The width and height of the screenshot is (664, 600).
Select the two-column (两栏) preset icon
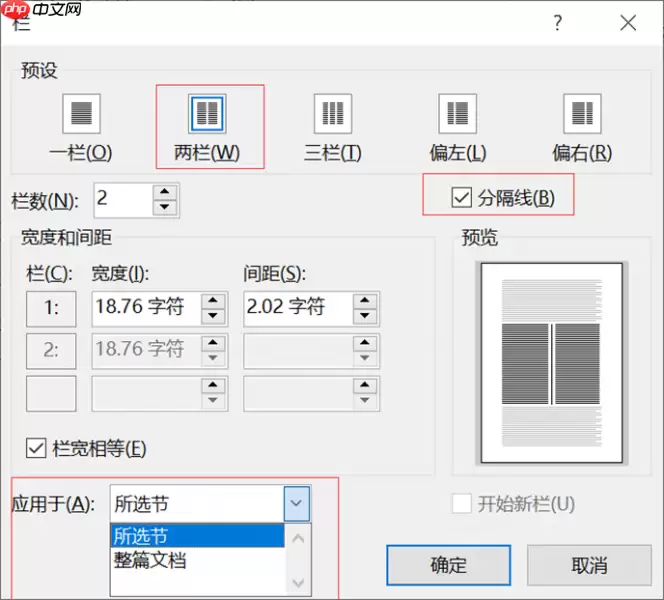[207, 113]
